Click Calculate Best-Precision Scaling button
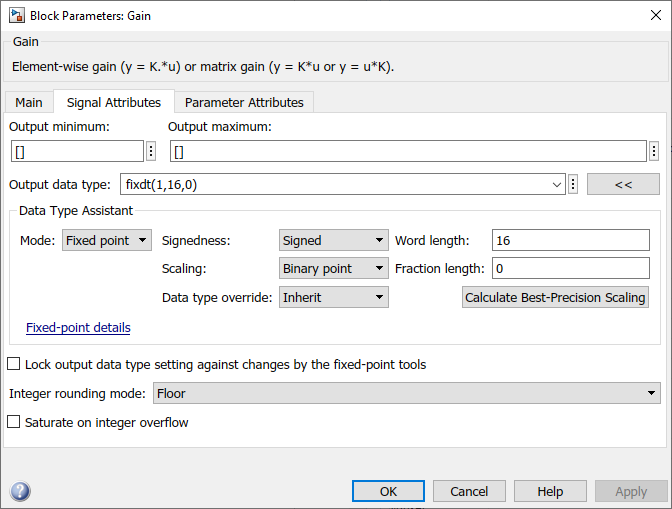The height and width of the screenshot is (509, 672). pos(555,297)
